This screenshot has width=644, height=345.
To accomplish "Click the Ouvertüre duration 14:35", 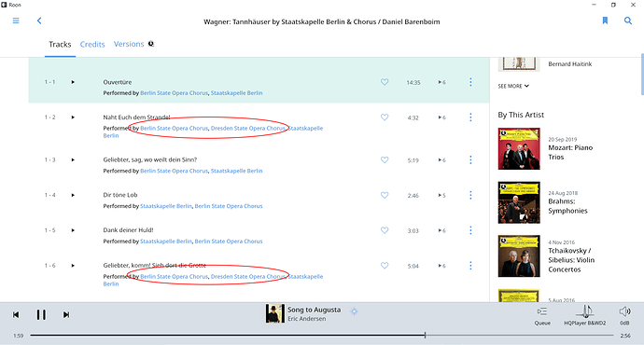I will click(x=413, y=82).
